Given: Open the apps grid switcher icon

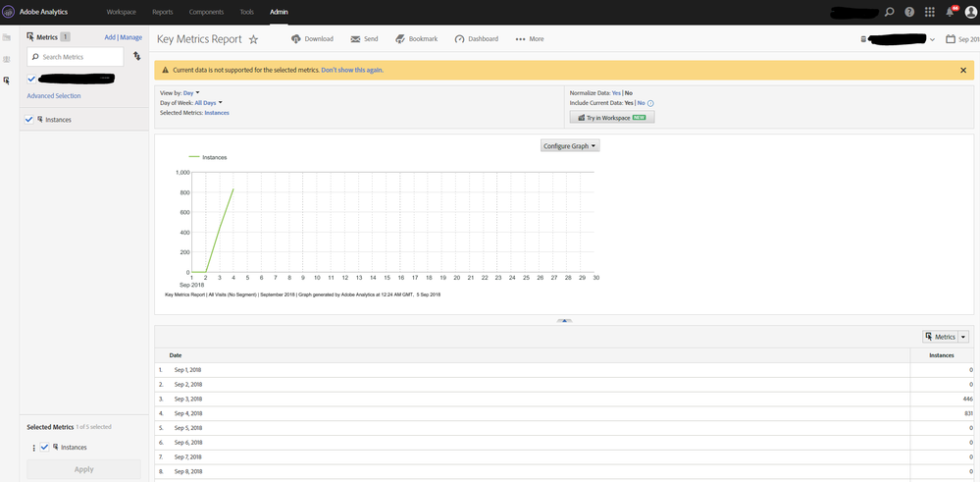Looking at the screenshot, I should pyautogui.click(x=930, y=12).
